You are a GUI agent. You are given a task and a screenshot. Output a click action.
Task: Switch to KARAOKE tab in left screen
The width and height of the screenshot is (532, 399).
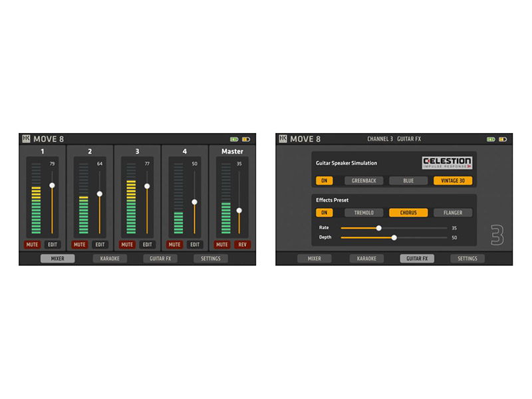pyautogui.click(x=110, y=259)
